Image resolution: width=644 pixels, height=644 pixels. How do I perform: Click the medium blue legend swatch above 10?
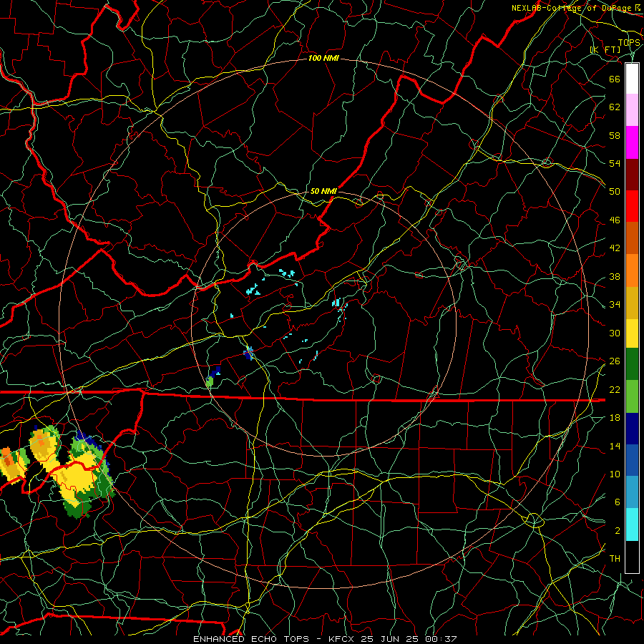[632, 460]
